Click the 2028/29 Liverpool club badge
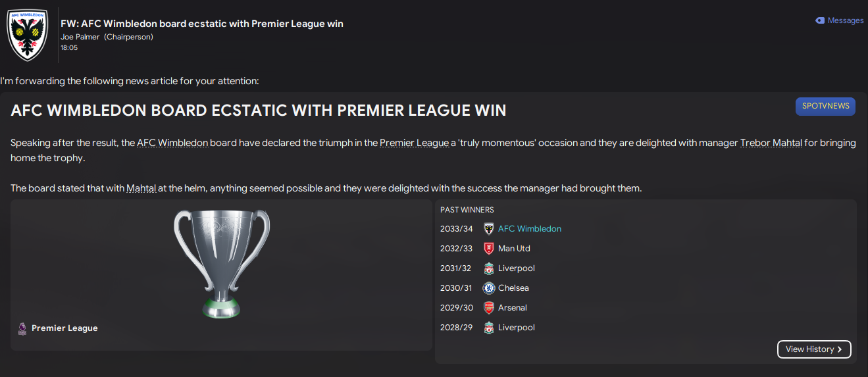Image resolution: width=868 pixels, height=377 pixels. tap(488, 328)
